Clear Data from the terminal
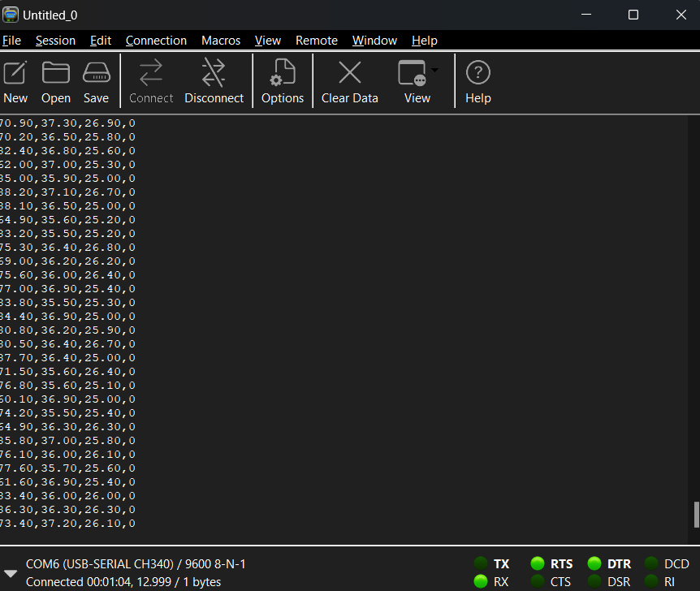The height and width of the screenshot is (591, 700). pos(349,73)
